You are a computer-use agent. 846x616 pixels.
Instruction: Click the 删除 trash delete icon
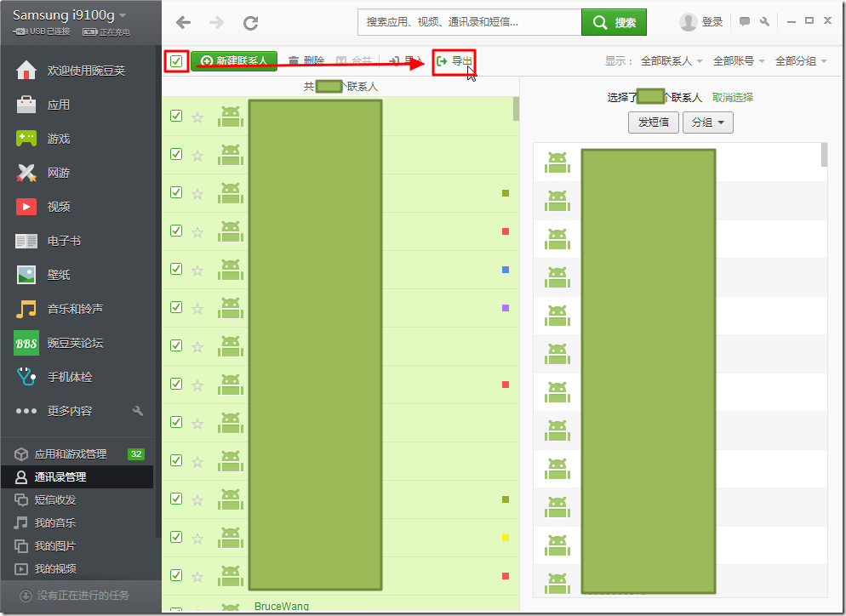294,61
